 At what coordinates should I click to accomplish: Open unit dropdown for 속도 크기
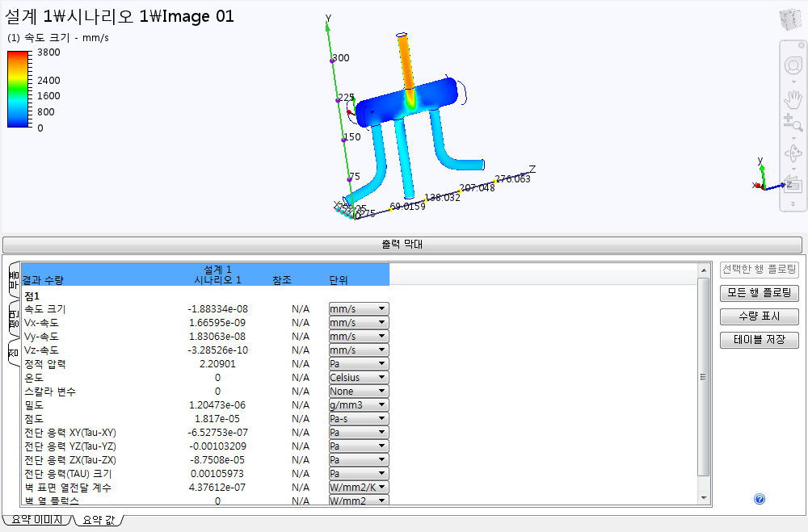point(359,309)
